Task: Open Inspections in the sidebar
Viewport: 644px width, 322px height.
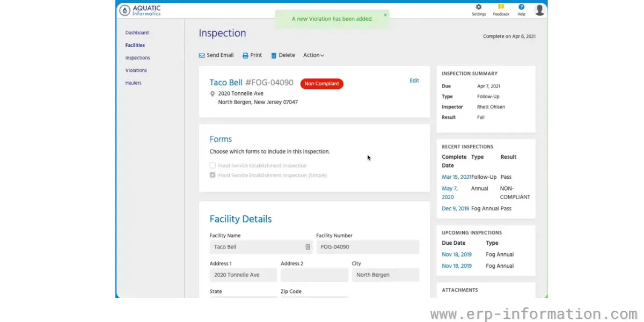Action: coord(137,58)
